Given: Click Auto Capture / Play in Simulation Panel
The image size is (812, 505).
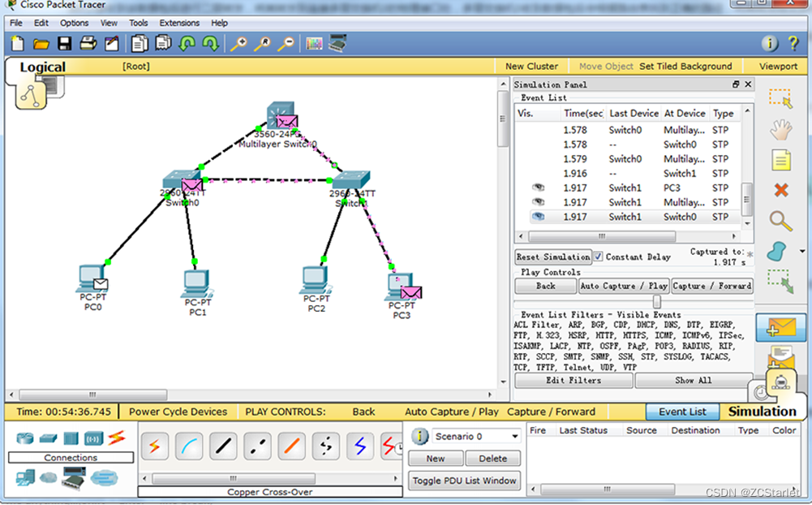Looking at the screenshot, I should [x=624, y=286].
